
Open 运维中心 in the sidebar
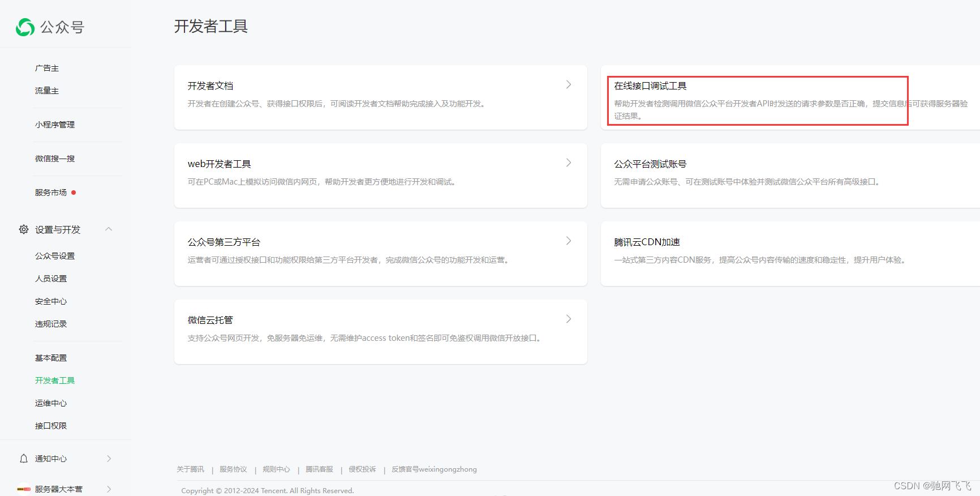[x=51, y=403]
